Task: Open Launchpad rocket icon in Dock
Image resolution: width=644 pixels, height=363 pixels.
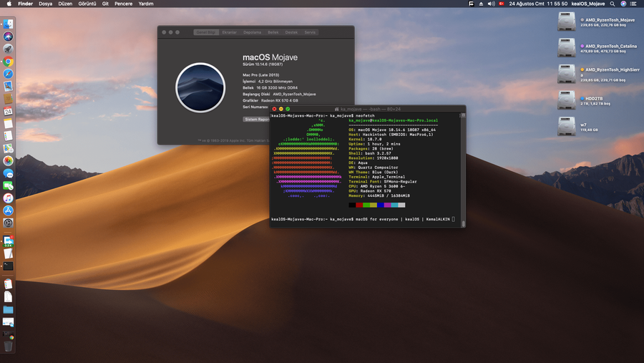Action: [x=8, y=49]
